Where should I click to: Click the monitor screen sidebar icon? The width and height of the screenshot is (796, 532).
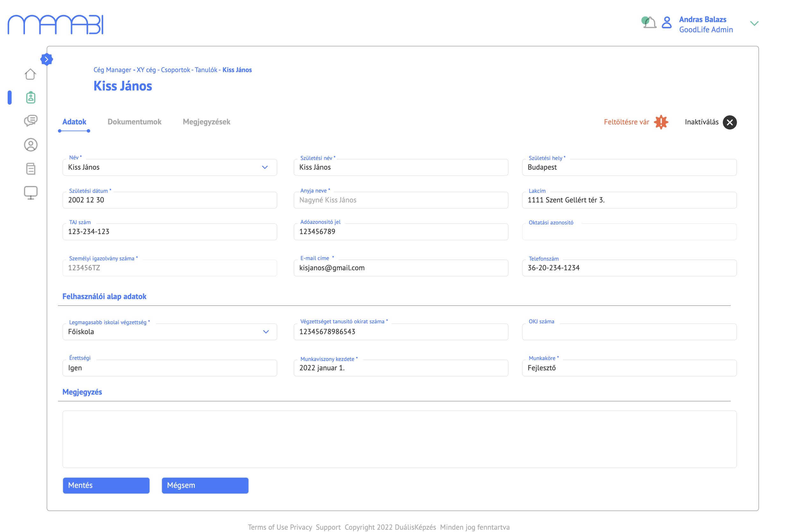[x=31, y=193]
